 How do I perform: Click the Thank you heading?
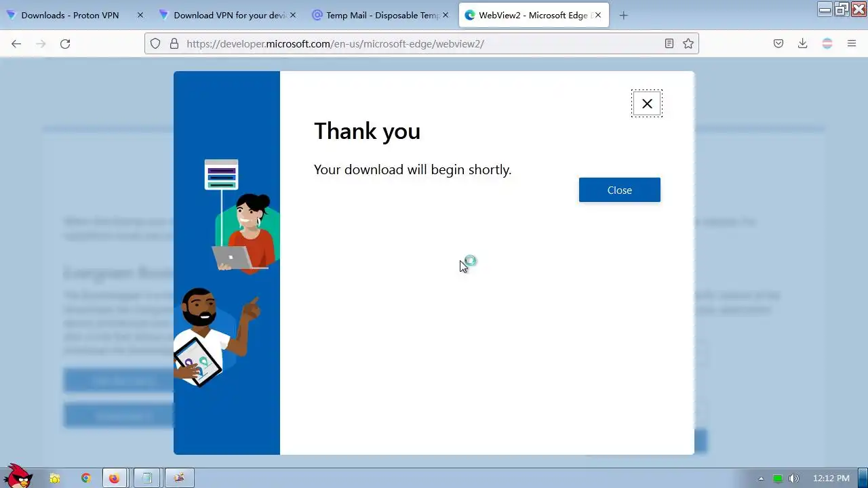[367, 131]
